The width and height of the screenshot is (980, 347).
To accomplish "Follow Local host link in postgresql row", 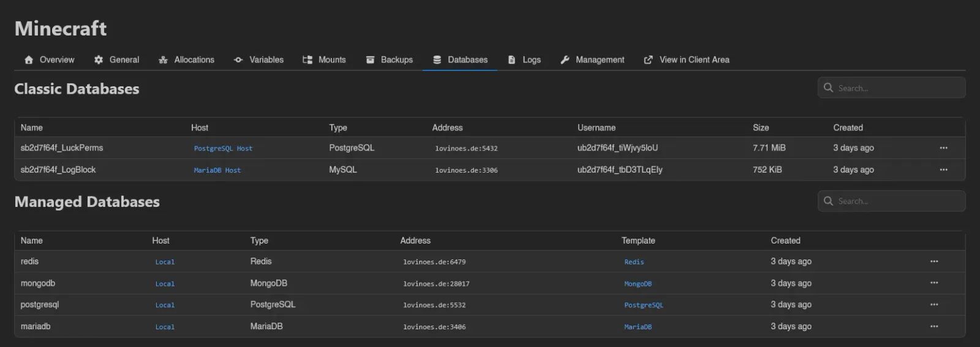I will point(165,305).
